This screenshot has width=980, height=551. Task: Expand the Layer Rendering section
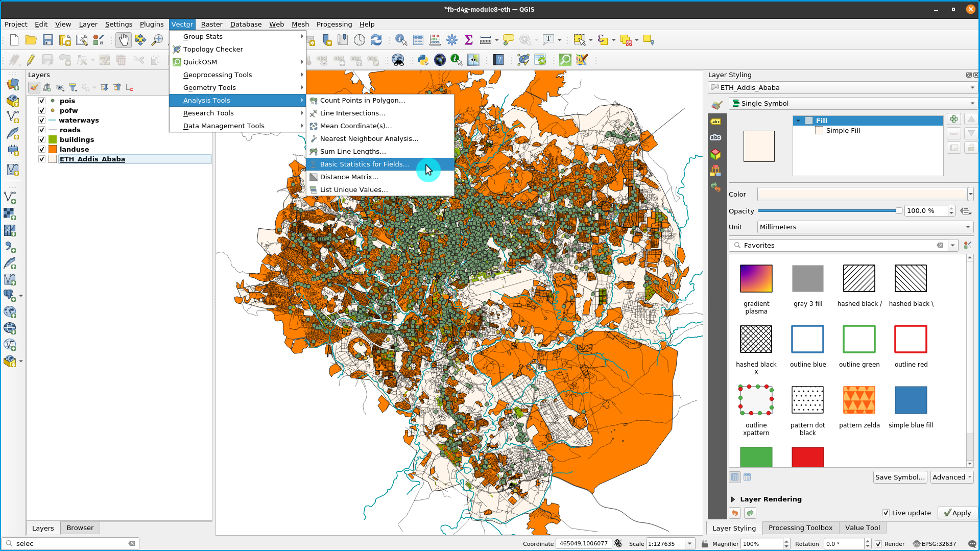click(733, 499)
